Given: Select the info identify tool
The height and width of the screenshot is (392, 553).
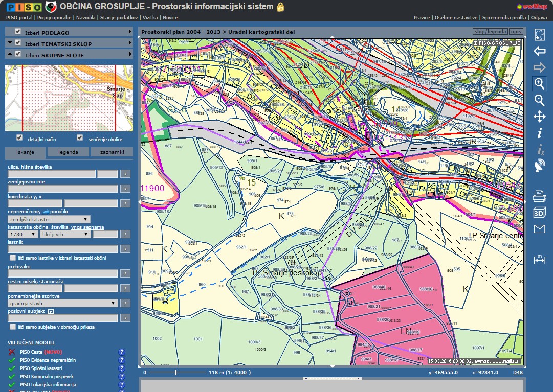Looking at the screenshot, I should pos(539,133).
